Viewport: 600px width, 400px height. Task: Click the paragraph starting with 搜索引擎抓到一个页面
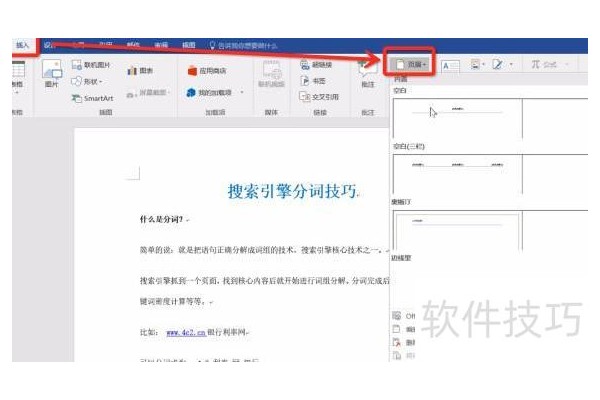point(264,291)
